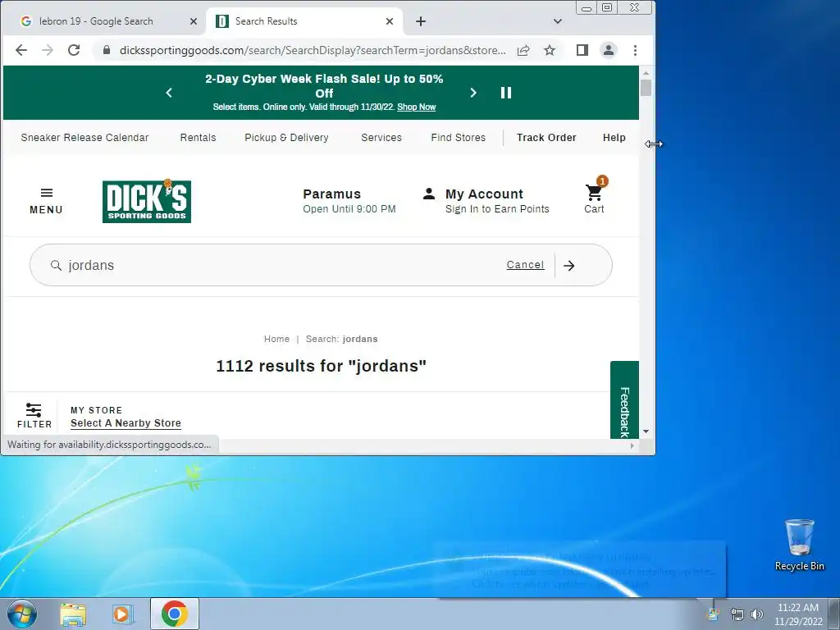The height and width of the screenshot is (630, 840).
Task: Click the address bar URL
Action: coord(313,50)
